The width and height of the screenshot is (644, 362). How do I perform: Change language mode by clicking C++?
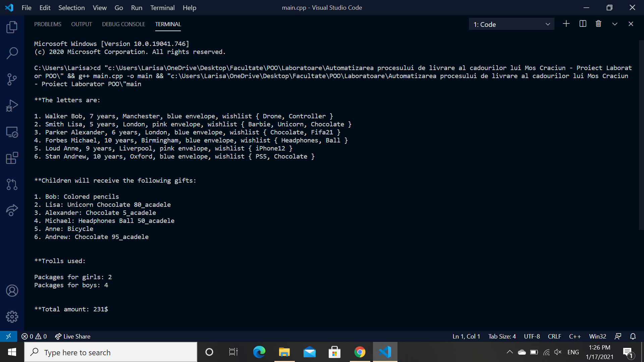point(575,336)
